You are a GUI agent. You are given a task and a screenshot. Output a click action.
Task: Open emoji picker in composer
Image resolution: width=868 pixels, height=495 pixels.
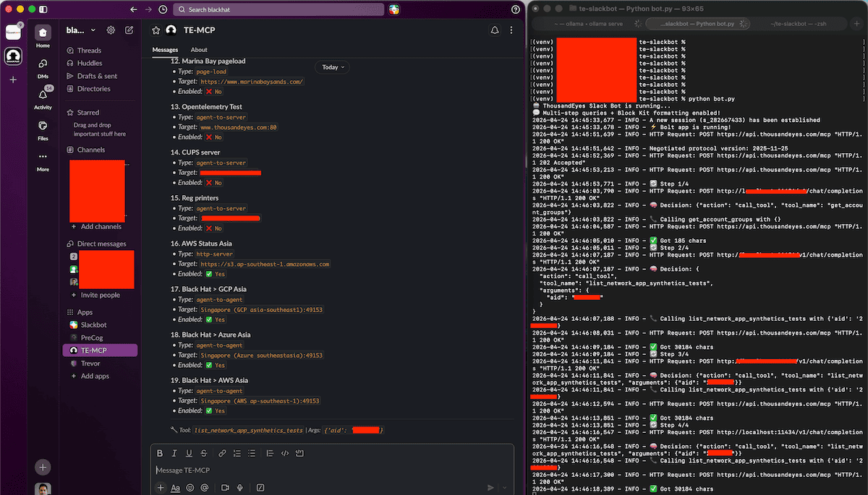[190, 488]
